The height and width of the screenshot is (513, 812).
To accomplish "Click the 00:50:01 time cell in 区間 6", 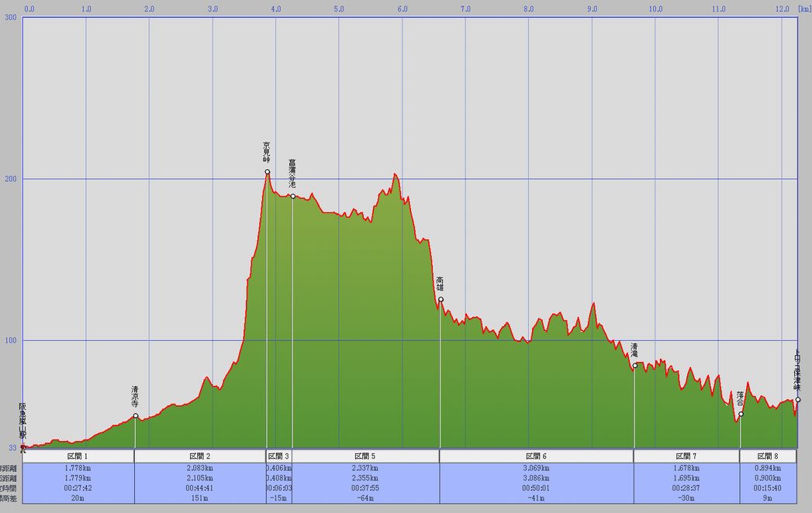I will click(536, 488).
